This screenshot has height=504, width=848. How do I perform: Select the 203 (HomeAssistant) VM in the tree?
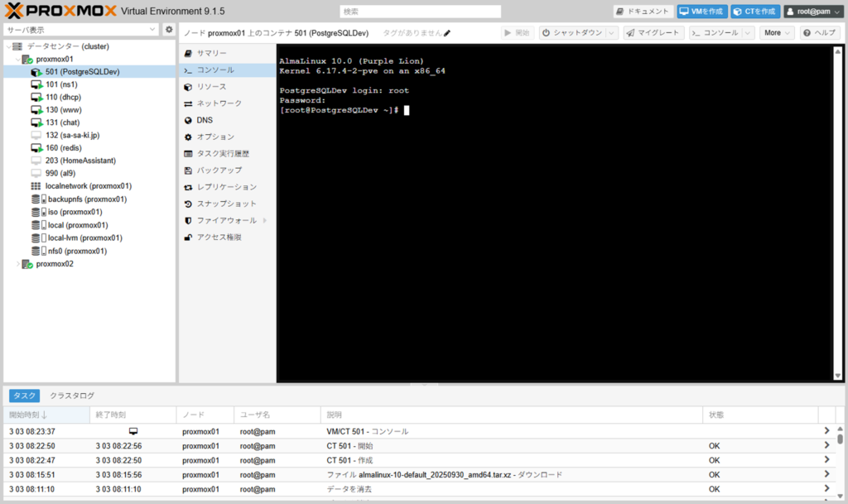80,161
